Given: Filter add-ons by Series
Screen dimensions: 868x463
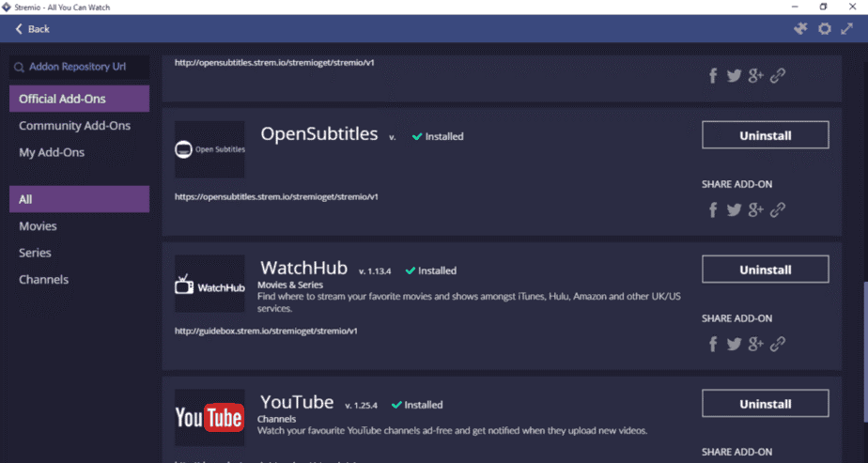Looking at the screenshot, I should [79, 253].
